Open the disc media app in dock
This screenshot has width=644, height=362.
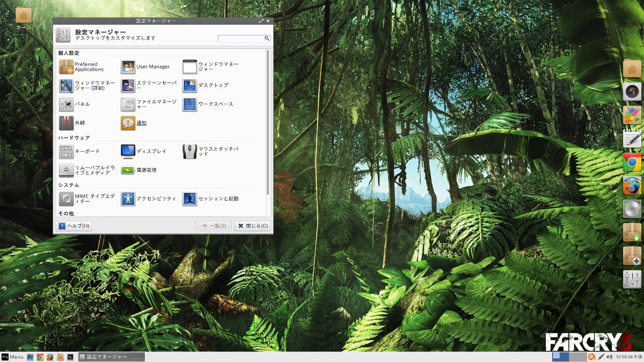632,209
